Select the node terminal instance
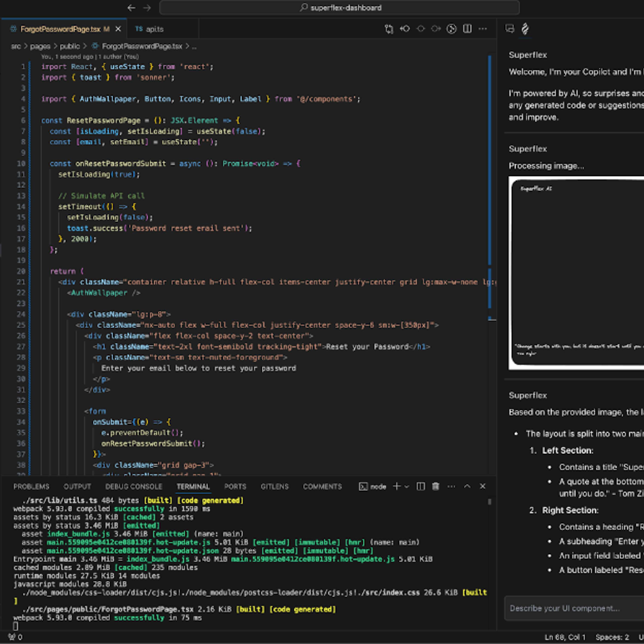Image resolution: width=644 pixels, height=644 pixels. (x=373, y=487)
